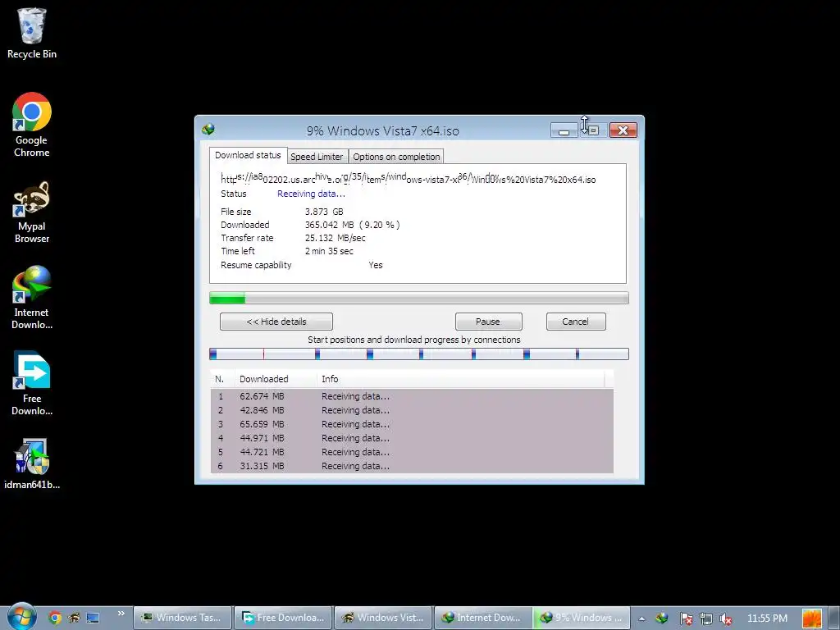Open the Windows Start orb

[21, 617]
